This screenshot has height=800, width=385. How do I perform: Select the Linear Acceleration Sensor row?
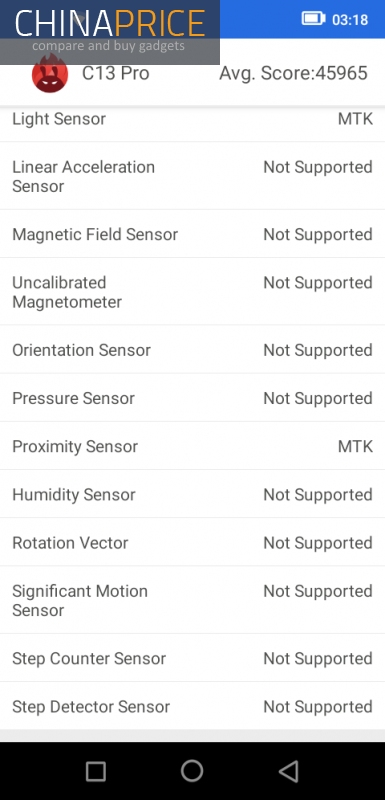coord(192,176)
